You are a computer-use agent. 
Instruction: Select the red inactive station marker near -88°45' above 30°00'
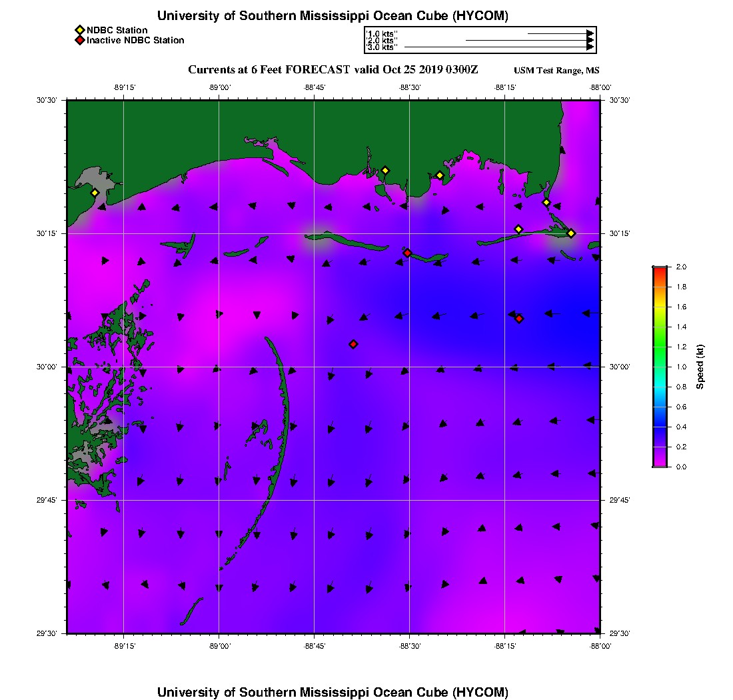(353, 344)
